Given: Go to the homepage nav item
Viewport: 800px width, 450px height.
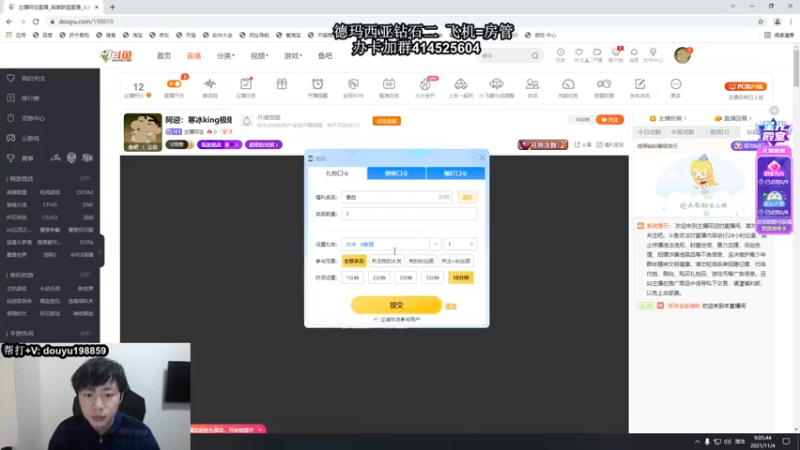Looking at the screenshot, I should pos(164,56).
